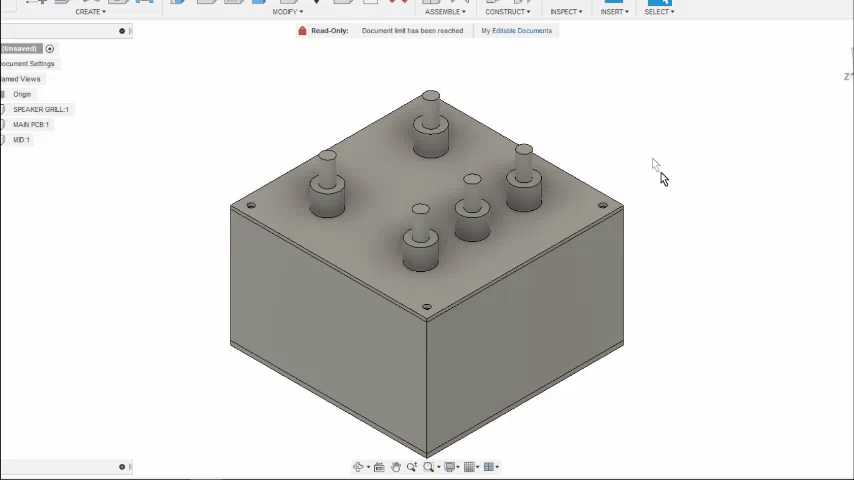Toggle the activate radio button beside (Unsaved)
The height and width of the screenshot is (480, 854).
50,49
